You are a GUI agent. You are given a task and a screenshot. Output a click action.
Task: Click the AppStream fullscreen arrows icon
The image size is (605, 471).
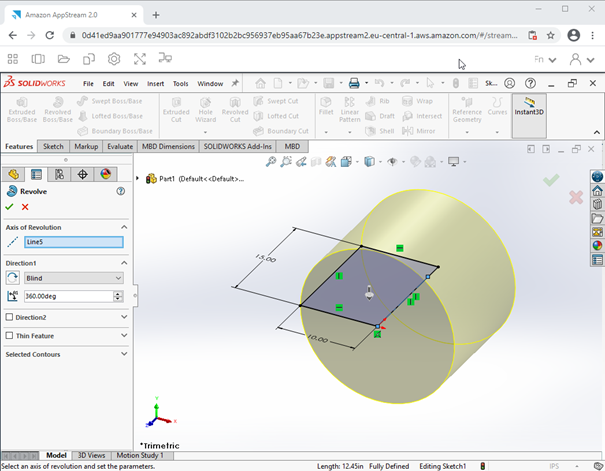[140, 59]
